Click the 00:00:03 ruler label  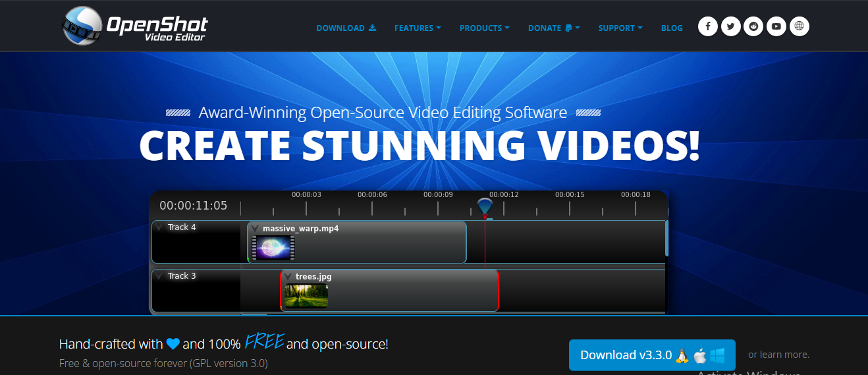306,195
